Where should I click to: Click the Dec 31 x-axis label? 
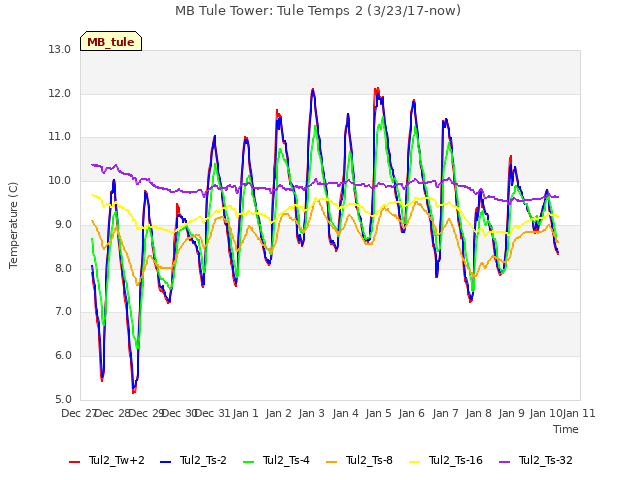212,413
